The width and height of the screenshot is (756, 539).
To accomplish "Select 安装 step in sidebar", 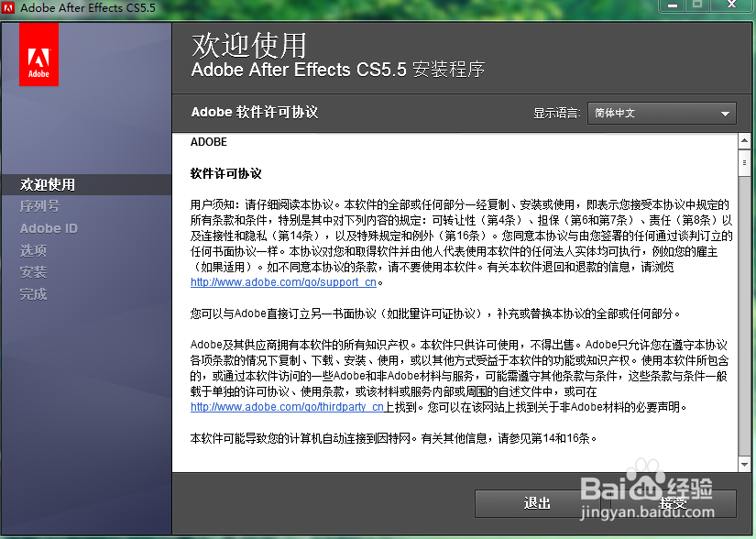I will click(x=33, y=272).
